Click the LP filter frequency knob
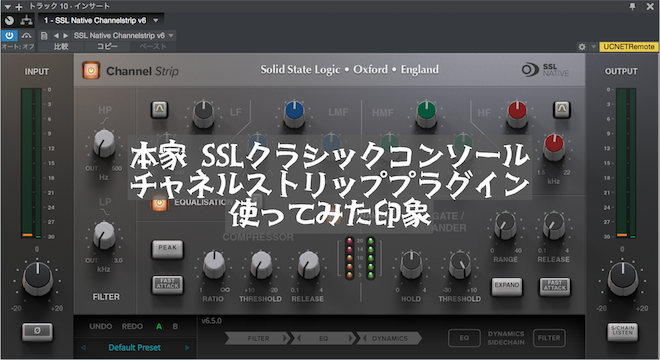The height and width of the screenshot is (360, 660). (x=104, y=235)
